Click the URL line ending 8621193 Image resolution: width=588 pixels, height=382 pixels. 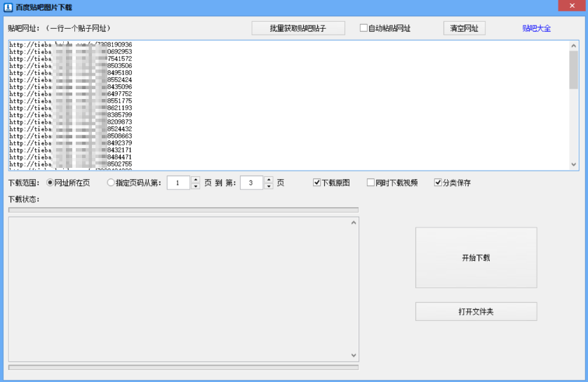(70, 107)
